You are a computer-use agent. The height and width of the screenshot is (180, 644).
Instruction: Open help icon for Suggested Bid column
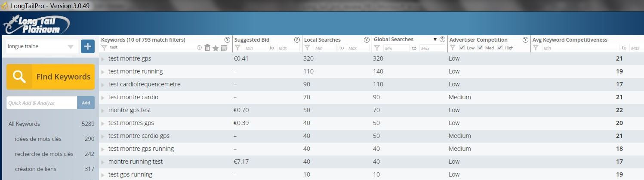[x=297, y=40]
